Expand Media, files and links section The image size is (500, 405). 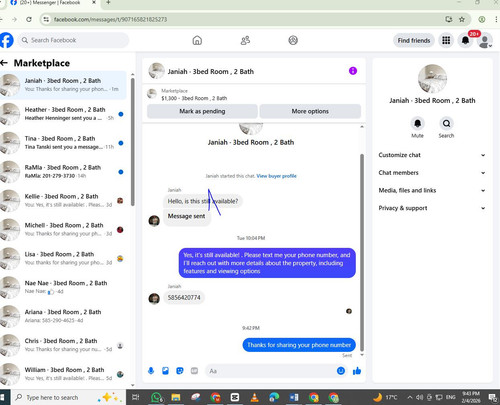pos(432,190)
